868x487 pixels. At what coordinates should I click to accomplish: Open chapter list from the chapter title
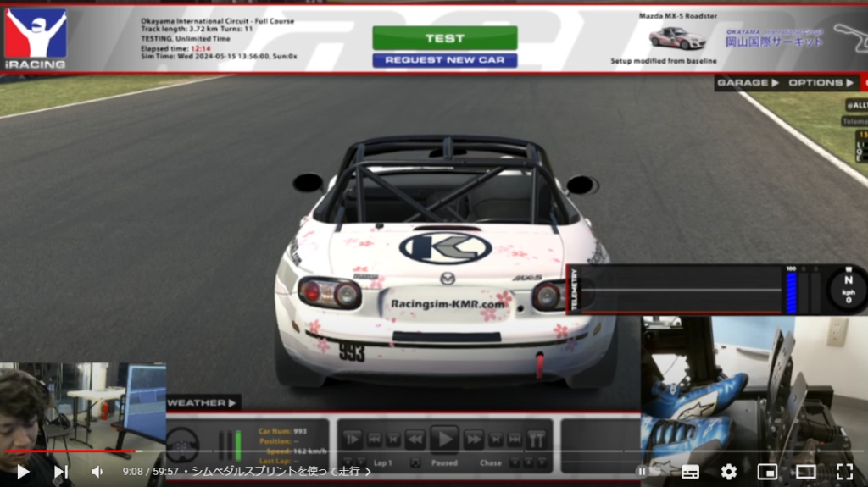278,472
